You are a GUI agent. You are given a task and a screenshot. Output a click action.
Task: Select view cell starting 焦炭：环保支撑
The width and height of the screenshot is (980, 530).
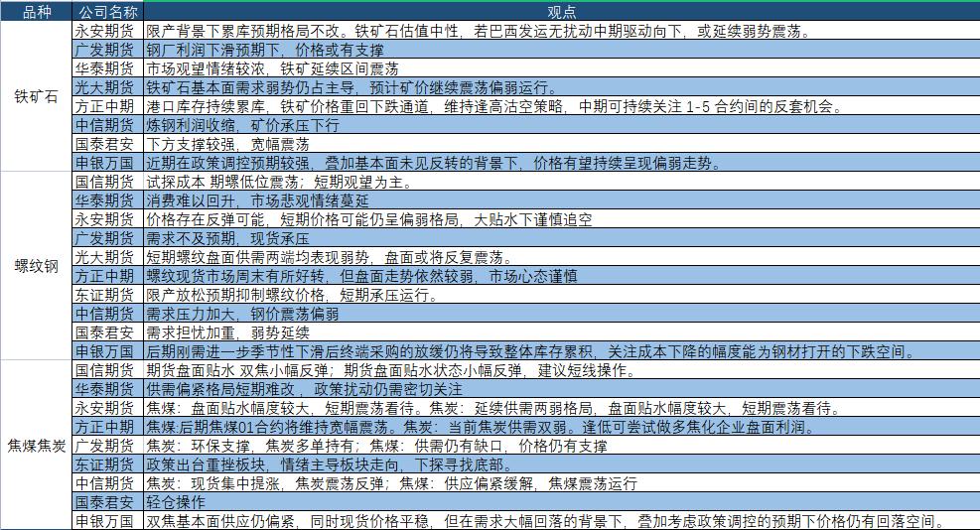tap(561, 446)
